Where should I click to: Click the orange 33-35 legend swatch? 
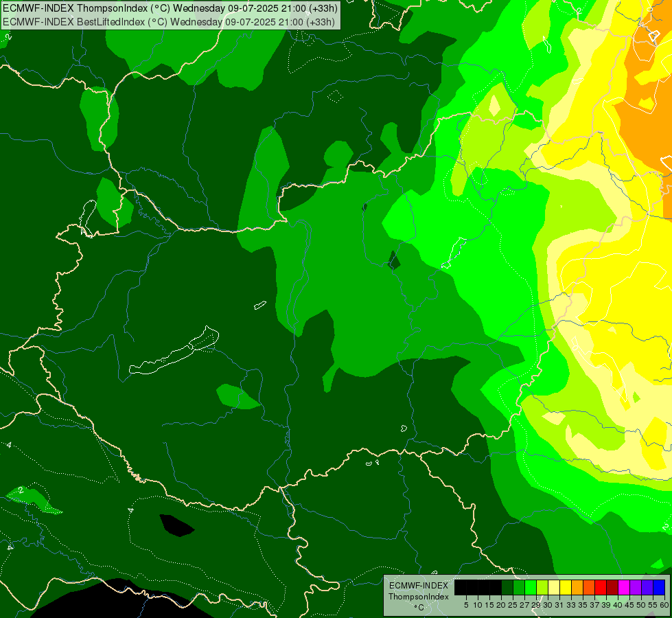(577, 587)
